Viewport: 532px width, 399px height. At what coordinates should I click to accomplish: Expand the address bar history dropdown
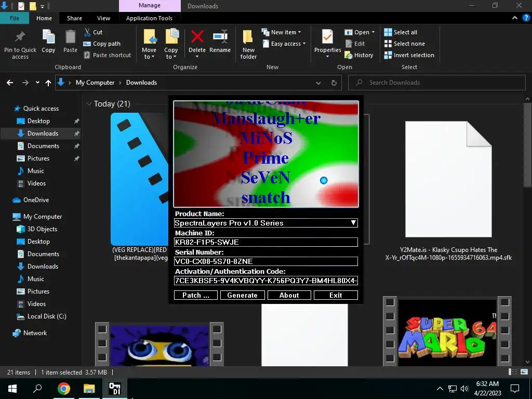pyautogui.click(x=318, y=83)
